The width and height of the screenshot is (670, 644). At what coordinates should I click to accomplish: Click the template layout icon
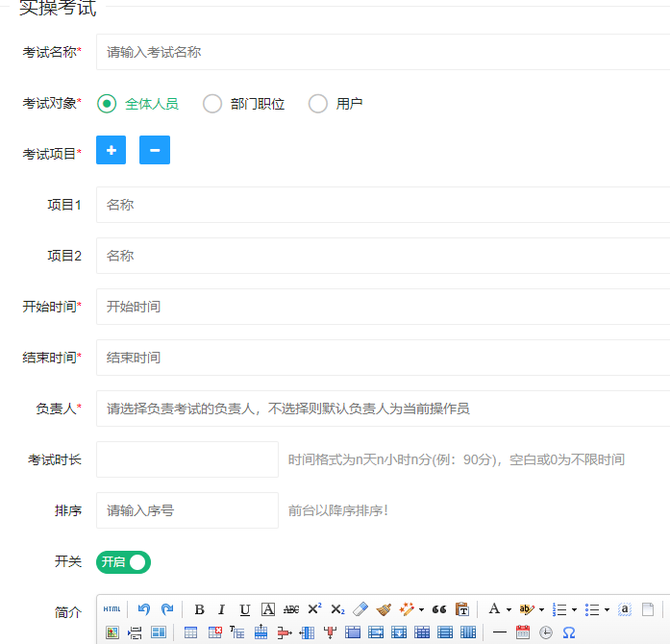click(x=159, y=632)
